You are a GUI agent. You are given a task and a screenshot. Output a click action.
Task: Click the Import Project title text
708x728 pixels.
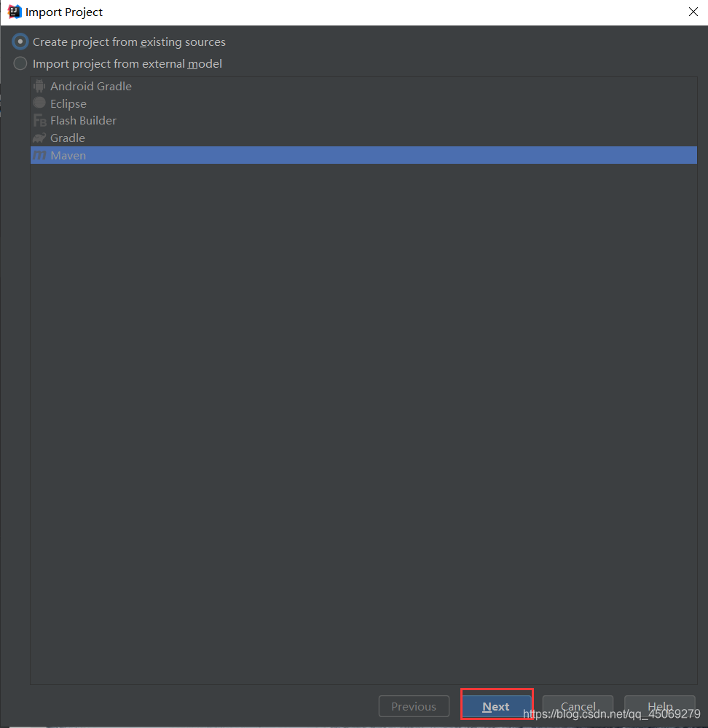[64, 12]
